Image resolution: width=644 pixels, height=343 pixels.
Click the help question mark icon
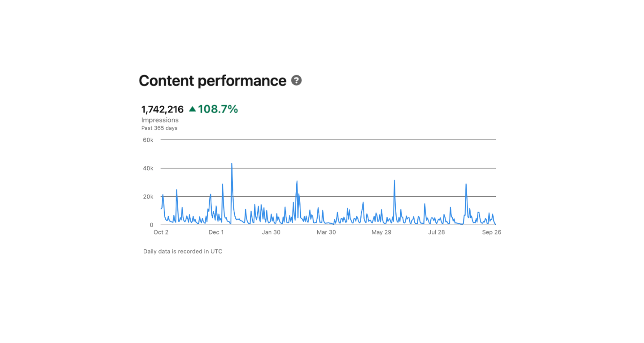pos(296,80)
